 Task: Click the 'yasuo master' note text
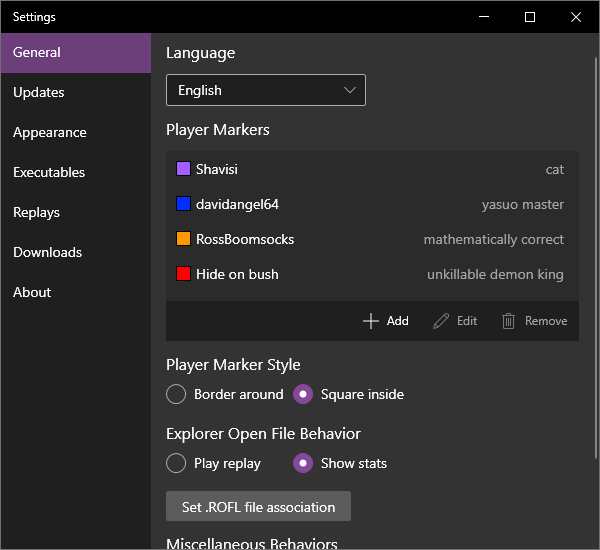point(523,205)
